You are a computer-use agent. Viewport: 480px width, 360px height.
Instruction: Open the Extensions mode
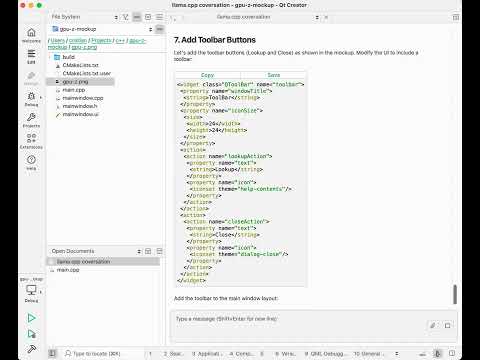(x=31, y=142)
